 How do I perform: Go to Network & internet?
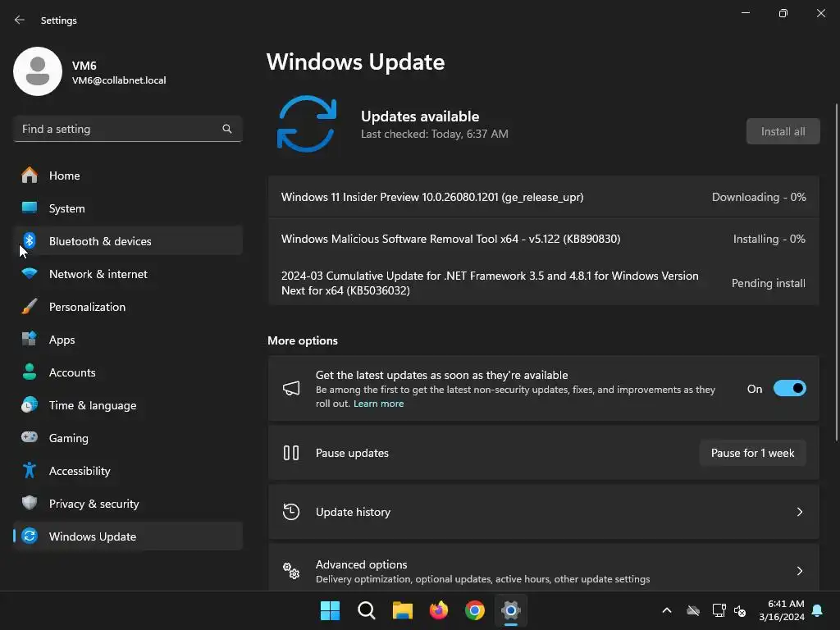pyautogui.click(x=128, y=274)
